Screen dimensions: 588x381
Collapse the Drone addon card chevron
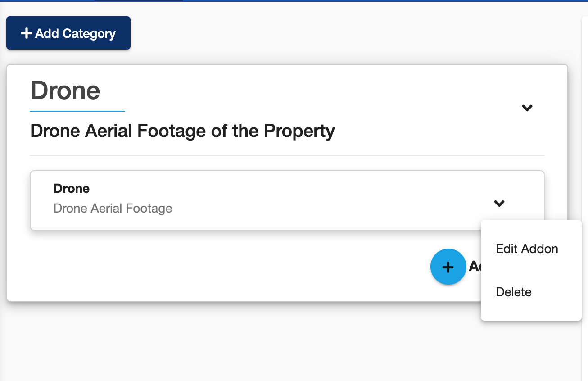click(499, 204)
